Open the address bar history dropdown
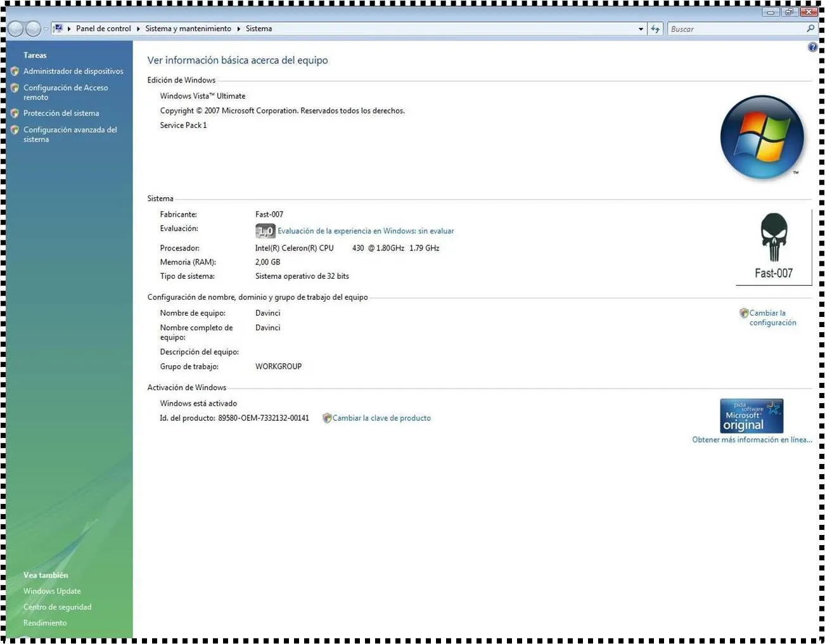This screenshot has width=825, height=644. coord(641,29)
